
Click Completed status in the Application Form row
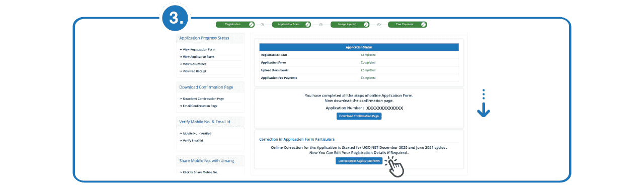(x=368, y=62)
